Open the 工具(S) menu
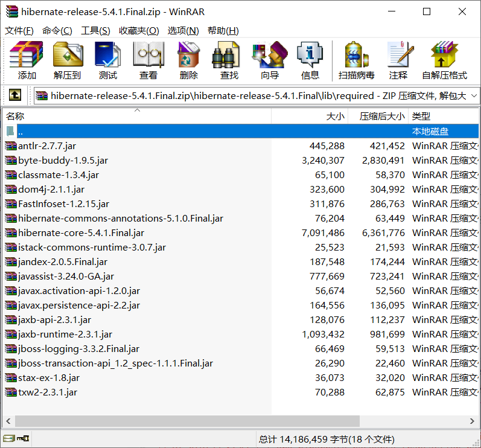 (x=95, y=31)
